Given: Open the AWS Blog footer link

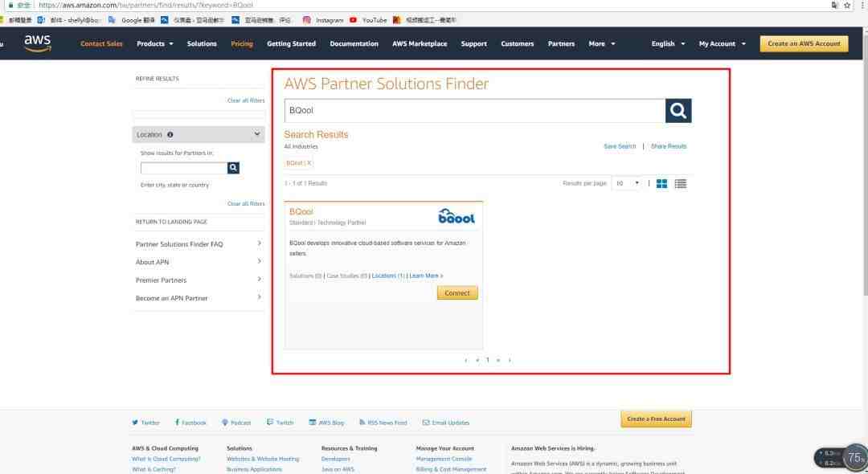Looking at the screenshot, I should point(326,423).
